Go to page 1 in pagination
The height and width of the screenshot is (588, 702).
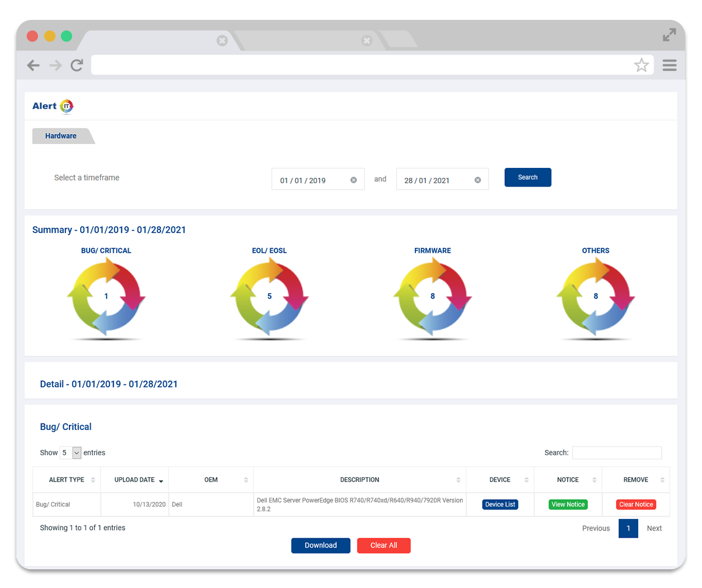(628, 528)
